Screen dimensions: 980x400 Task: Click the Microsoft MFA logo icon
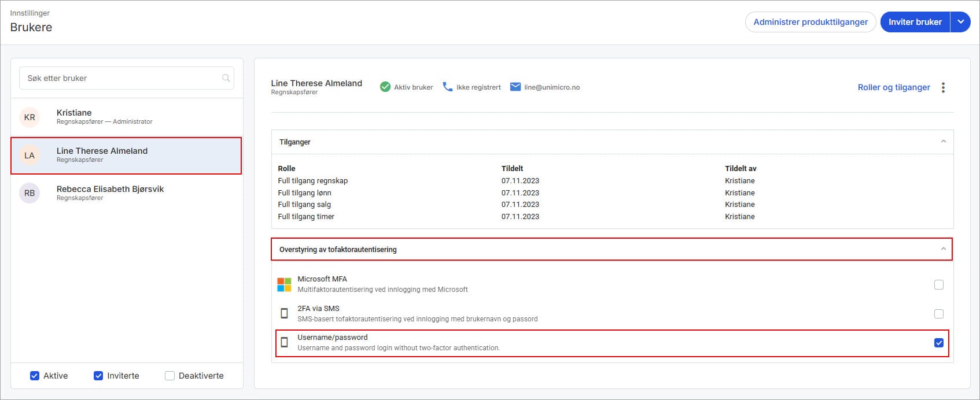(284, 284)
